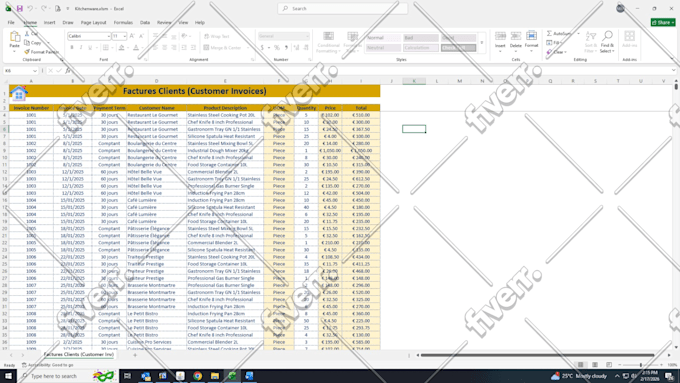Image resolution: width=680 pixels, height=383 pixels.
Task: Toggle underline formatting
Action: coord(90,47)
